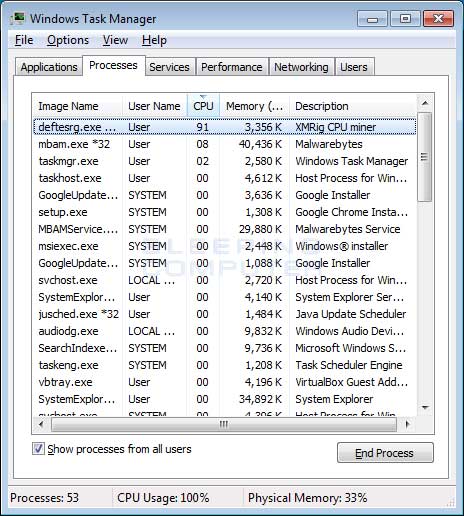Select the Processes tab

coord(113,65)
